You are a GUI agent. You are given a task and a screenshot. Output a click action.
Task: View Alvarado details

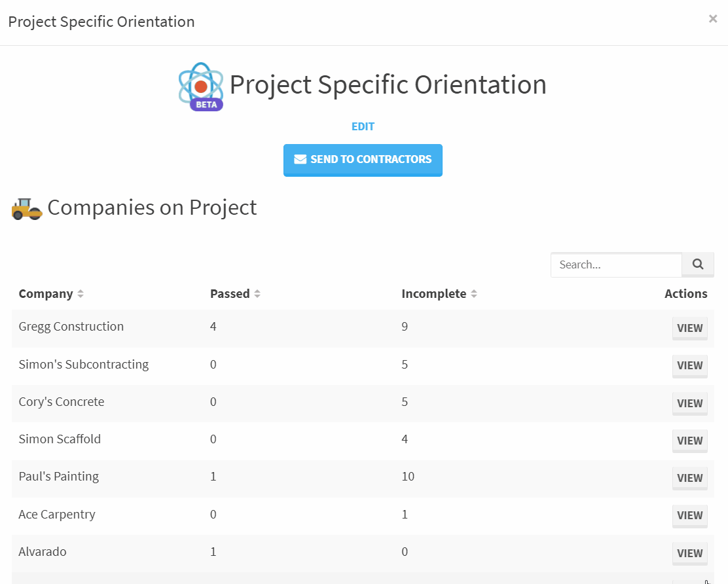tap(689, 553)
